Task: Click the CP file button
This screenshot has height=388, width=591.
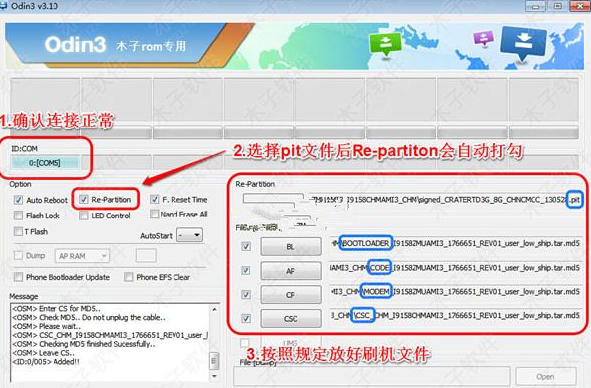Action: click(291, 294)
